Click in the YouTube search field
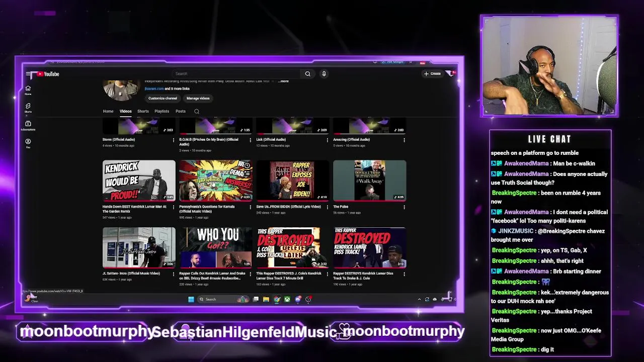The height and width of the screenshot is (362, 644). tap(236, 74)
